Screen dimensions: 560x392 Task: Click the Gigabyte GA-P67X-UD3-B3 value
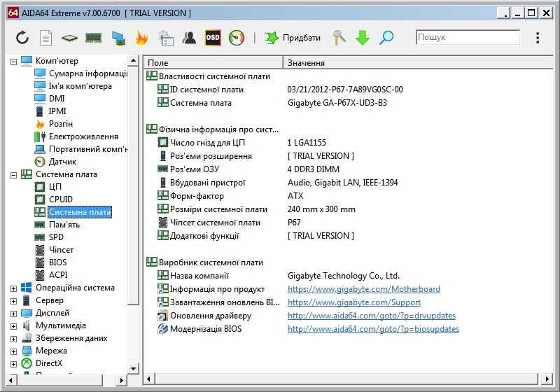(x=337, y=103)
